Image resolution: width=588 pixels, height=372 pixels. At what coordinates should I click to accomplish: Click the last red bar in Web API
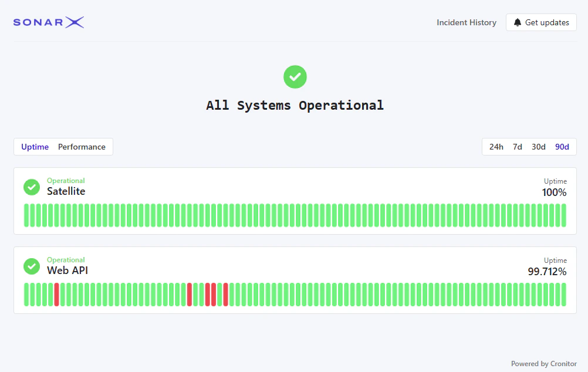coord(226,295)
